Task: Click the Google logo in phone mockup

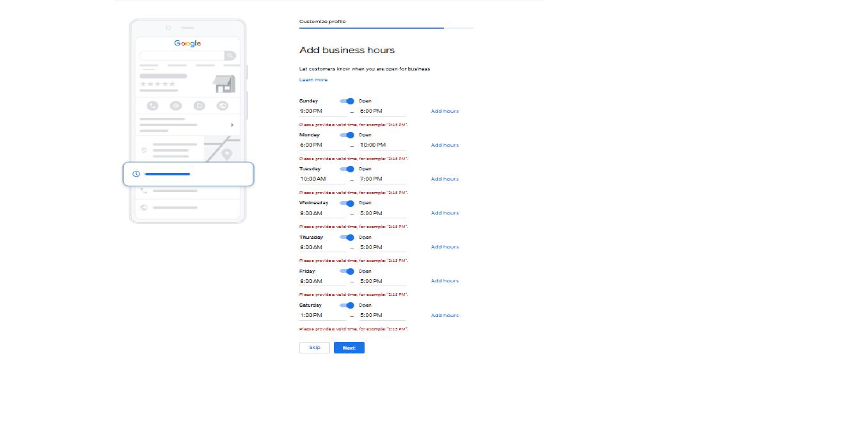Action: pos(187,44)
